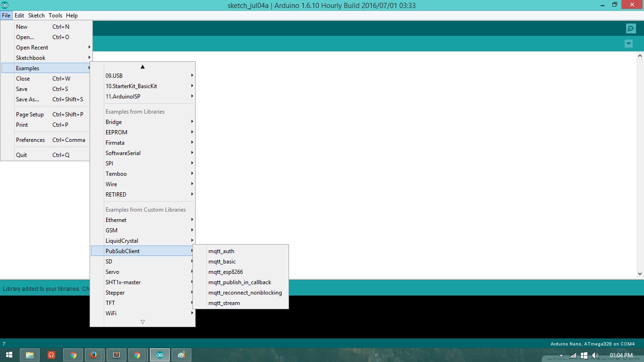The image size is (644, 362).
Task: Open the Tools menu
Action: [55, 16]
